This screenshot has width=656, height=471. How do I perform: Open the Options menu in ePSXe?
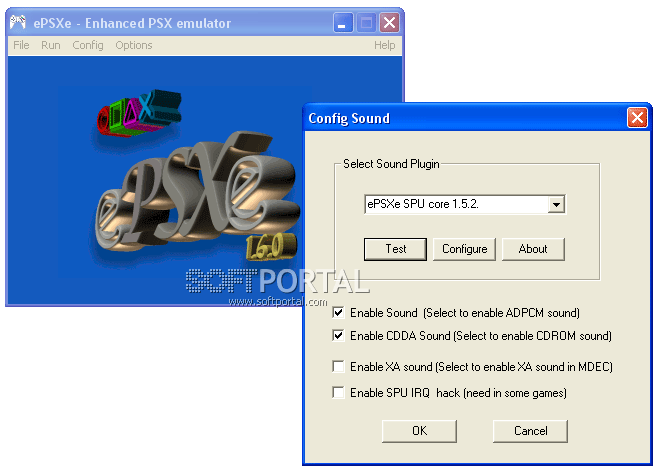point(134,45)
